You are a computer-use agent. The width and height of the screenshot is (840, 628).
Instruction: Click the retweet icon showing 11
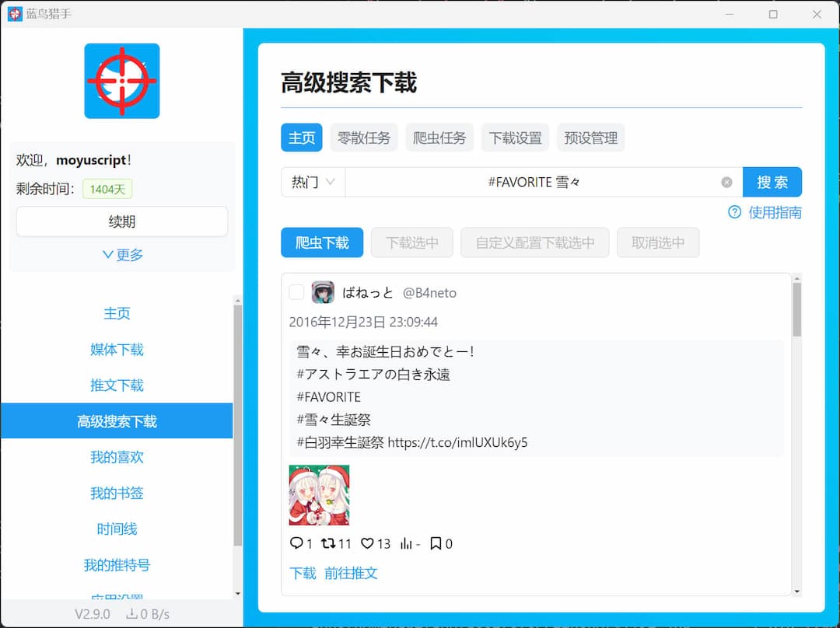click(x=330, y=543)
